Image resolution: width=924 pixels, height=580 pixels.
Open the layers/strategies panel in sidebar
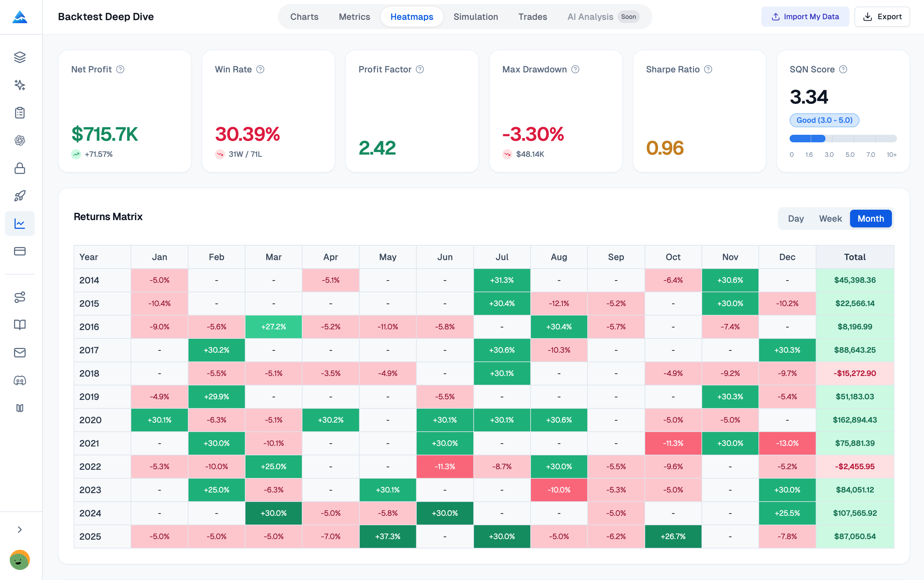click(x=20, y=58)
